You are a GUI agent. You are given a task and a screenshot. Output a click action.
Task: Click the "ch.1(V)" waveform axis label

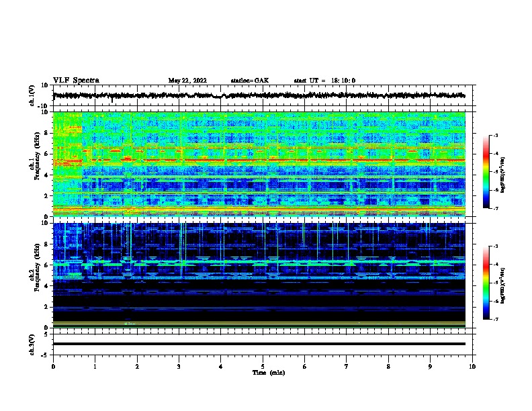(x=32, y=95)
